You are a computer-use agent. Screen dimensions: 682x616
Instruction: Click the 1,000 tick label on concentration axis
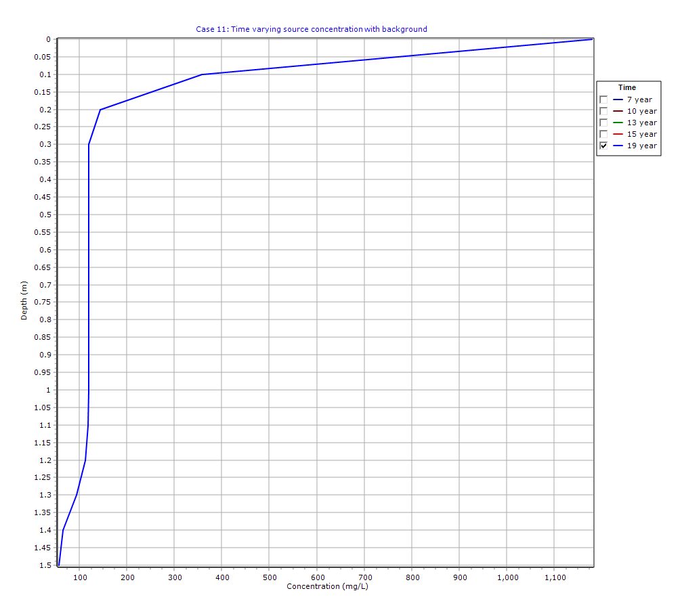tap(507, 577)
